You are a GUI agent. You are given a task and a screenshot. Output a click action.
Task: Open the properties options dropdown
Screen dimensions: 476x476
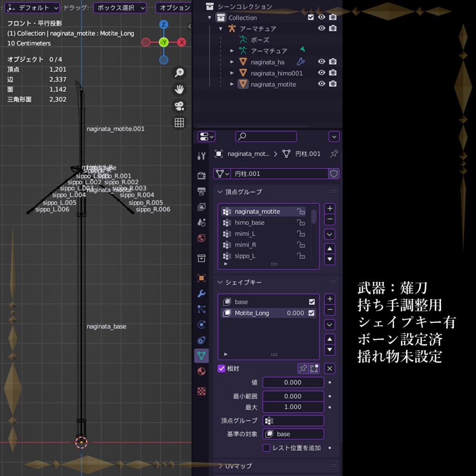pos(334,137)
